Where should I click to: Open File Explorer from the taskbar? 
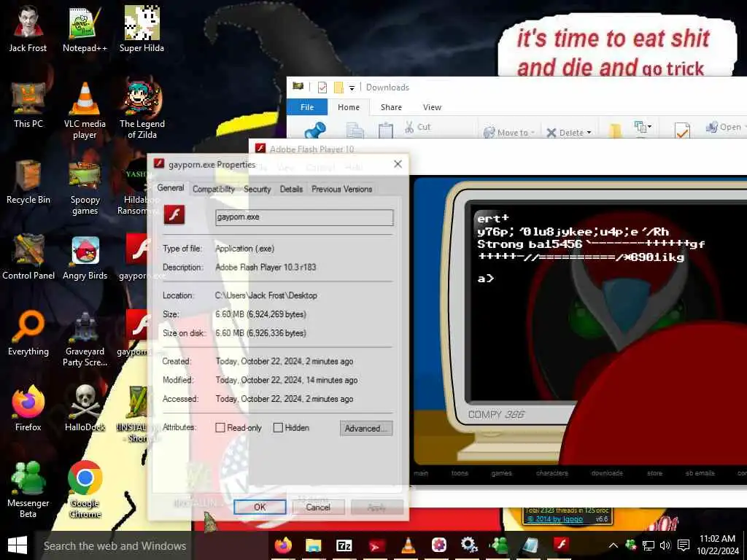[x=314, y=545]
